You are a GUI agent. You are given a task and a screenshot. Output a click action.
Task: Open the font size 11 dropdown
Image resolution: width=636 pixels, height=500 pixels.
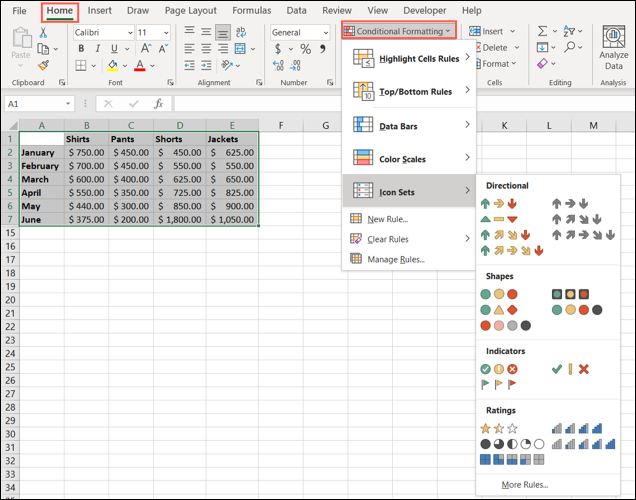(x=166, y=32)
